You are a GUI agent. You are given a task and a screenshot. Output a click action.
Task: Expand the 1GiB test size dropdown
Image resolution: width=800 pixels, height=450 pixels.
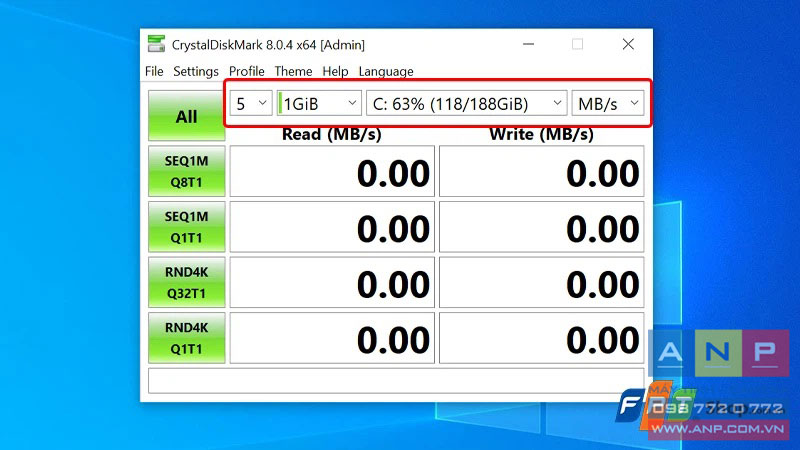click(319, 104)
